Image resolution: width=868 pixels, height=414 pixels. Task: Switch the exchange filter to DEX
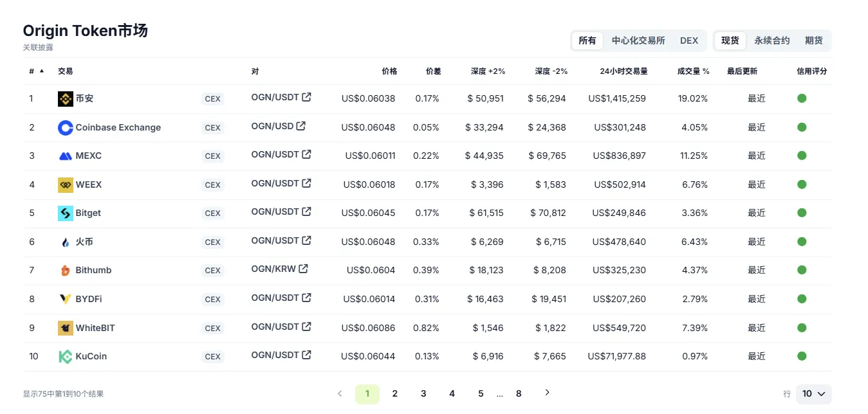688,40
